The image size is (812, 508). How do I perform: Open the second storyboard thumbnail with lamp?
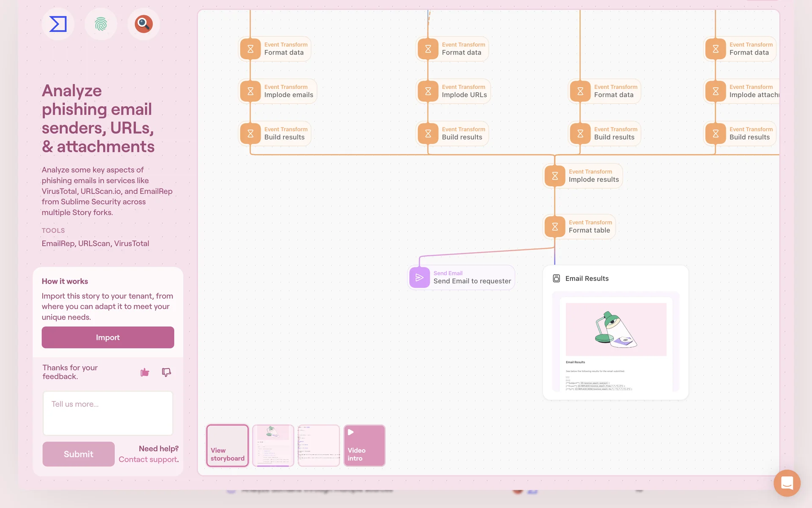pyautogui.click(x=273, y=445)
